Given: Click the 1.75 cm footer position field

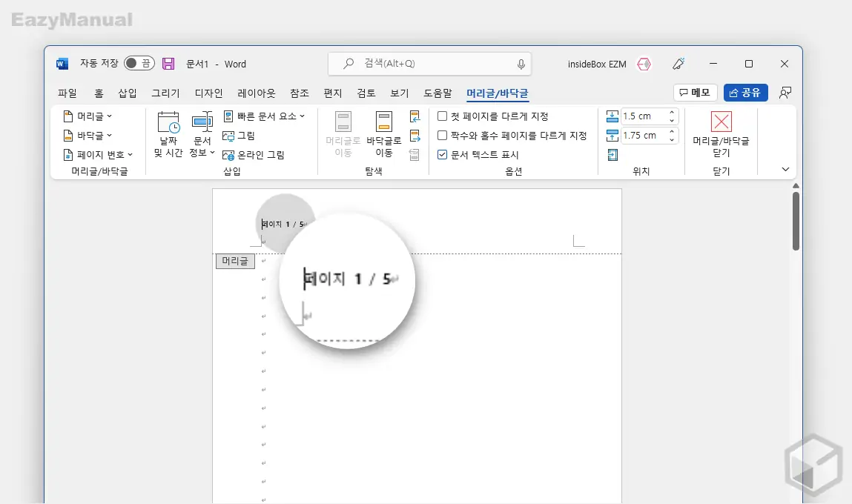Looking at the screenshot, I should tap(644, 135).
